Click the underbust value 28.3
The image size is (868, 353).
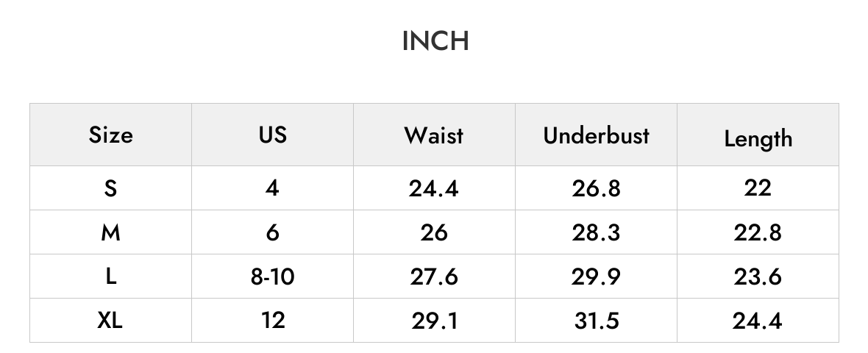[596, 232]
